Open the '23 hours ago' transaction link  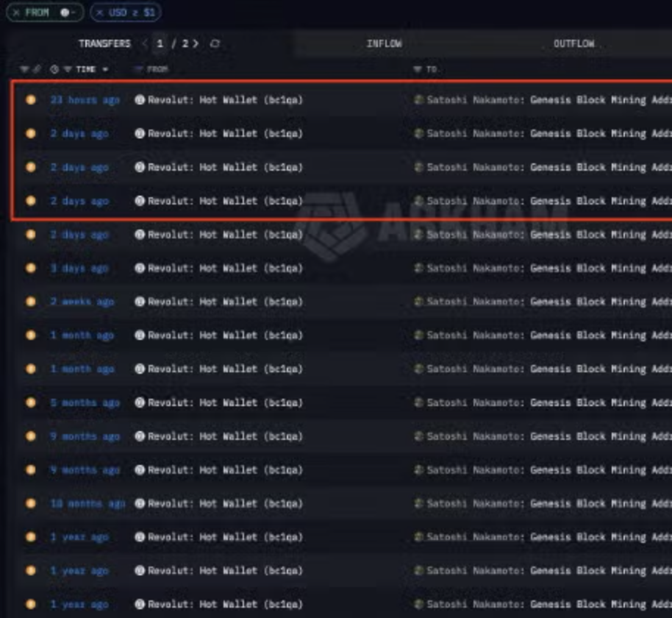click(x=85, y=100)
